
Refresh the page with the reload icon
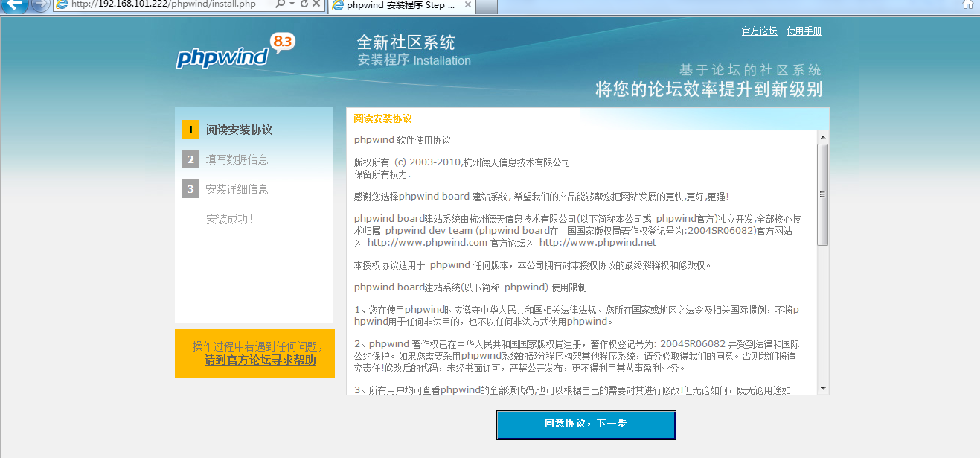(304, 4)
